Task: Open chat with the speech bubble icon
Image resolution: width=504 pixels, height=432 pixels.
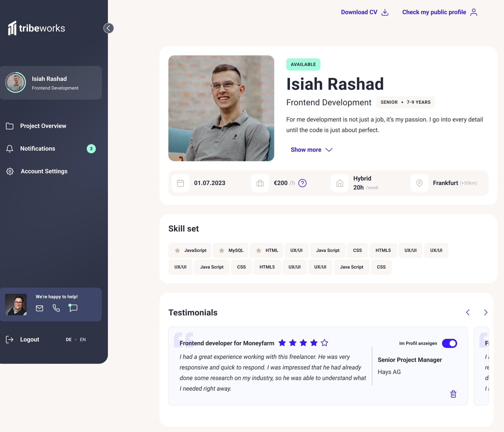Action: [x=73, y=308]
